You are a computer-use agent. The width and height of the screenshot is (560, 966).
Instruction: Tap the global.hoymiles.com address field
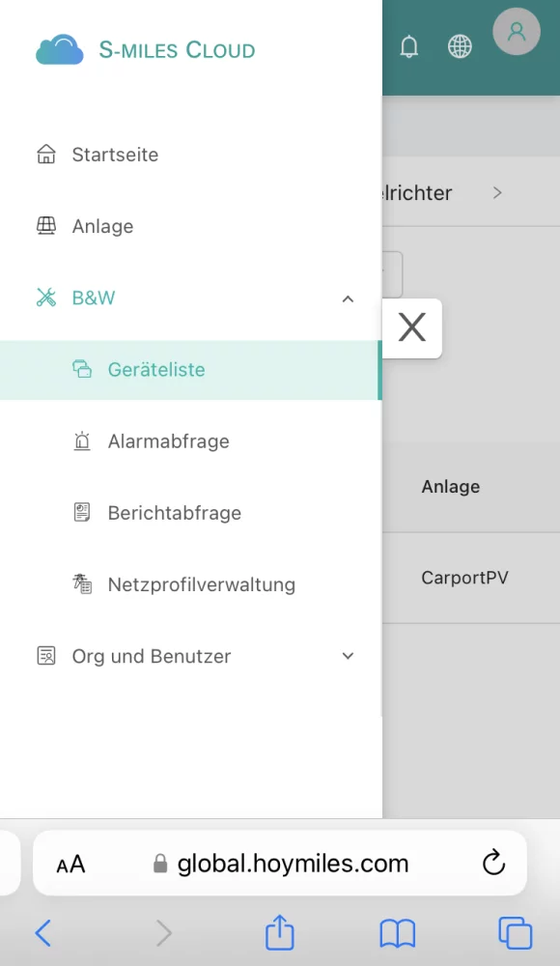[280, 863]
